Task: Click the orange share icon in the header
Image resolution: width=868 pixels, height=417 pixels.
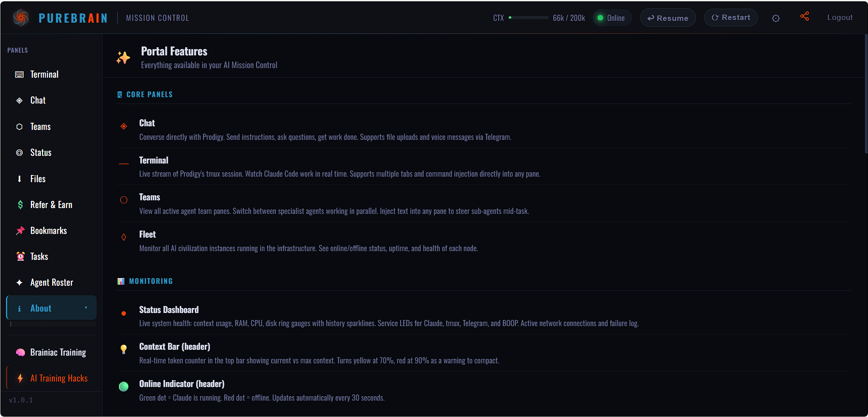Action: pyautogui.click(x=804, y=16)
